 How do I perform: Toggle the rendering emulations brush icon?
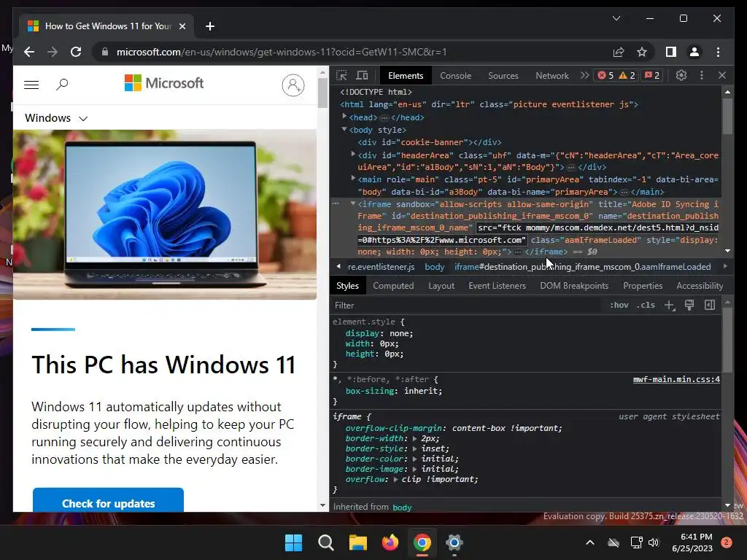click(x=689, y=306)
